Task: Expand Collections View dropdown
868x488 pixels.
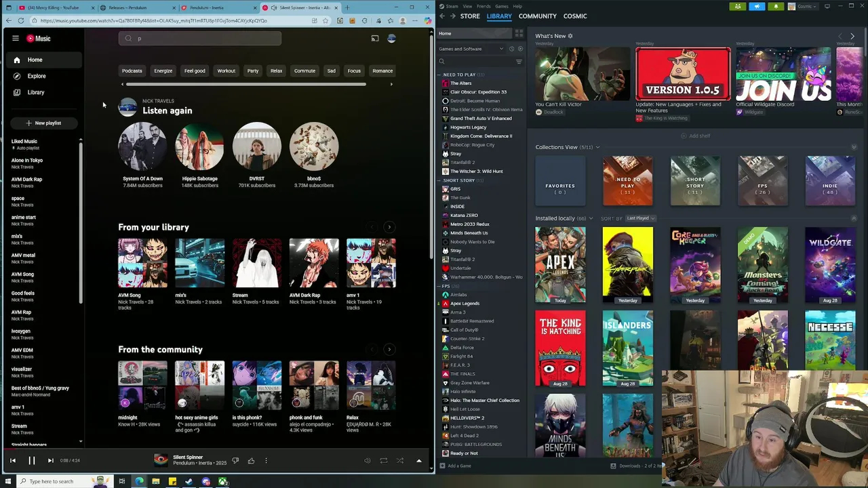Action: 597,147
